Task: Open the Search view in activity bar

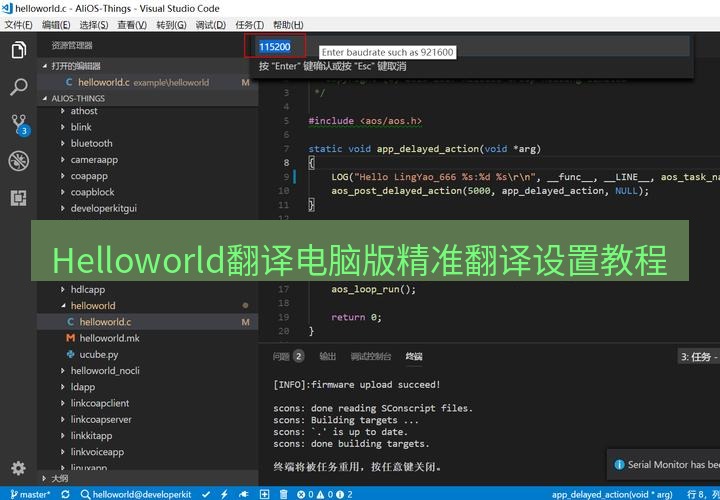Action: (x=18, y=87)
